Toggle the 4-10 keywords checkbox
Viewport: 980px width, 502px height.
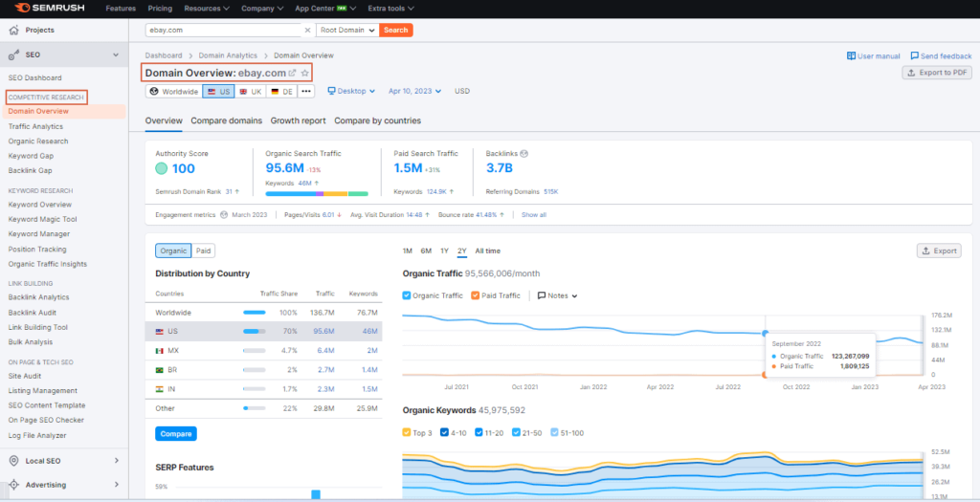(x=444, y=432)
